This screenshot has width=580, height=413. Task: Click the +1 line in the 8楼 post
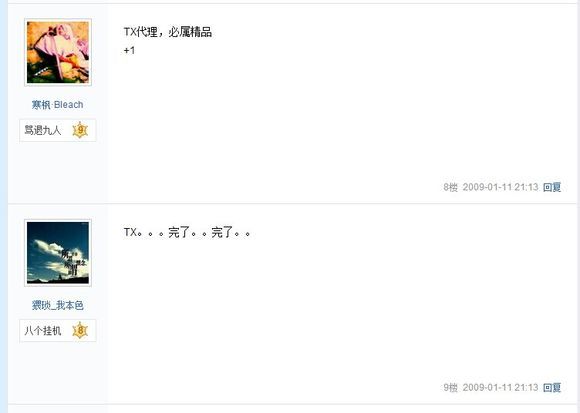[x=129, y=50]
